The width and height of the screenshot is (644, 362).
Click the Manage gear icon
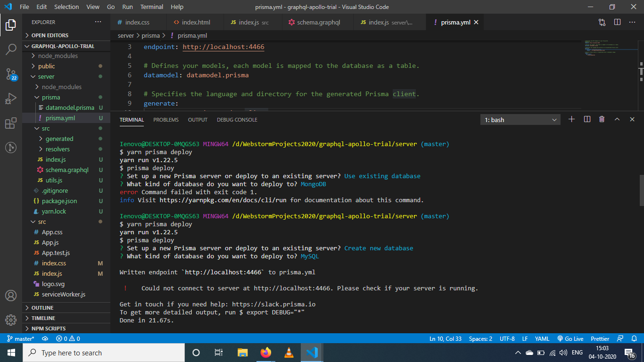11,320
